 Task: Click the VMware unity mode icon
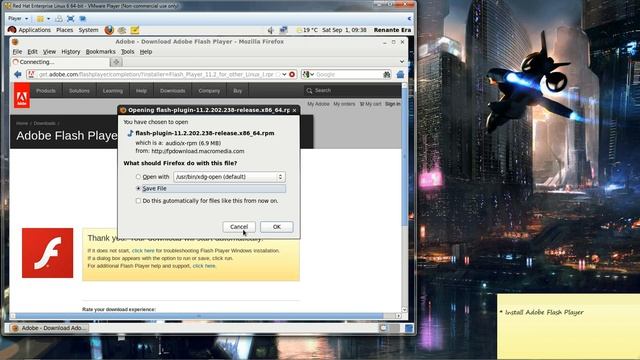click(x=82, y=19)
